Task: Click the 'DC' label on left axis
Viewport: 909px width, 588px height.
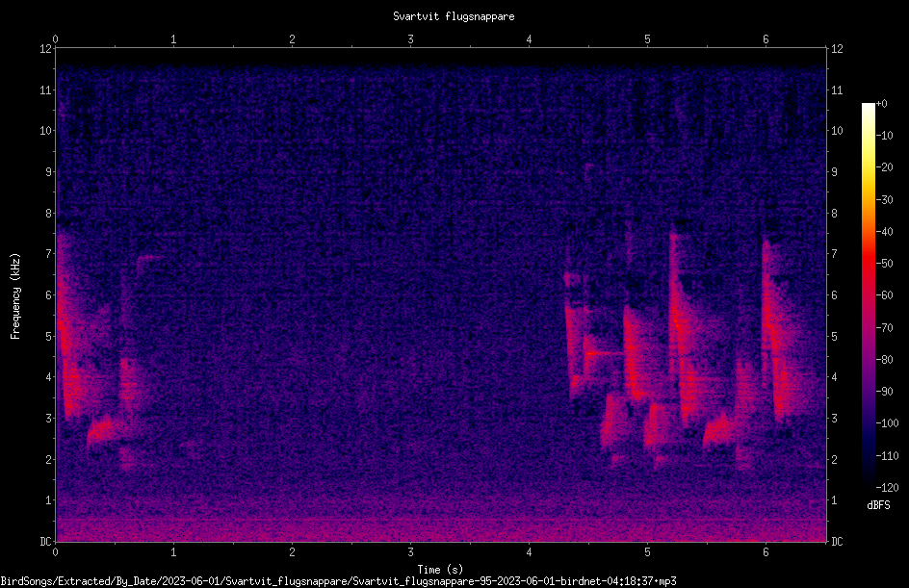Action: pyautogui.click(x=46, y=541)
